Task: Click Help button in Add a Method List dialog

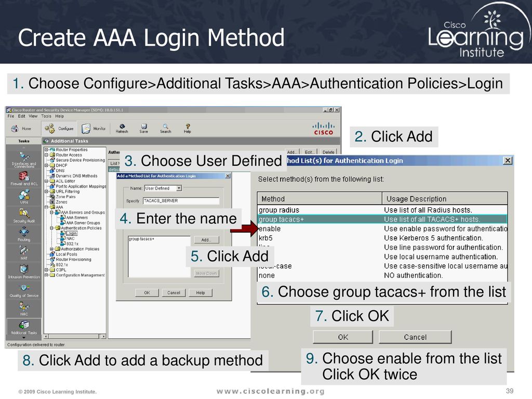Action: pos(201,292)
